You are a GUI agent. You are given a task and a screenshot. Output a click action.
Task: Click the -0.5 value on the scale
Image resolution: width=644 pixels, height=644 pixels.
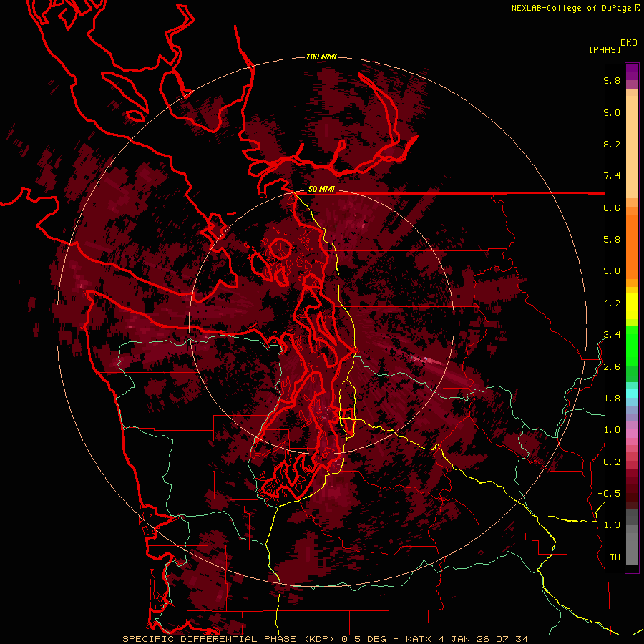(609, 494)
